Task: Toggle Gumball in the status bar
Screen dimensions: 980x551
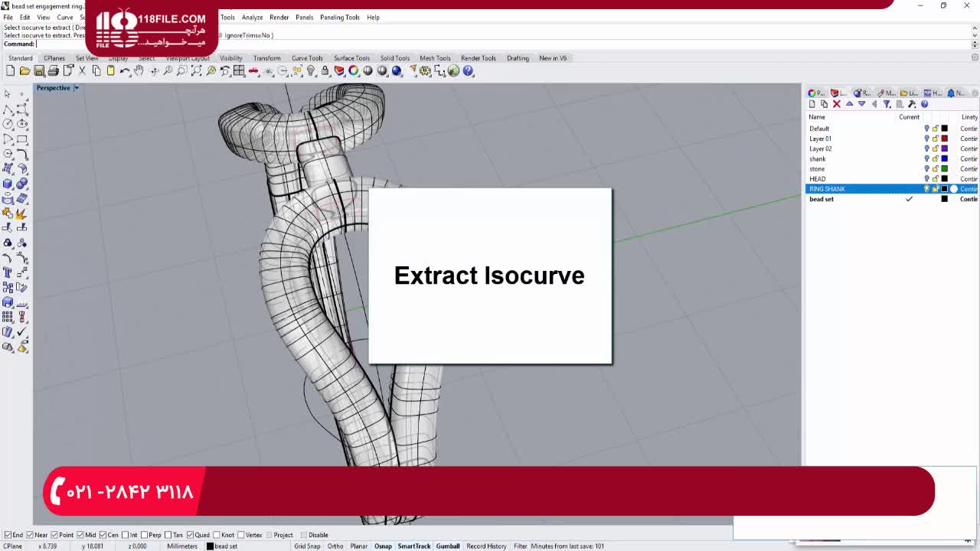Action: pyautogui.click(x=448, y=546)
